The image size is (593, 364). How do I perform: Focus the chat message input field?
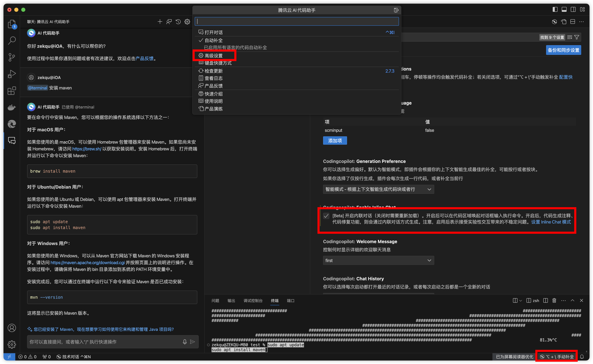click(105, 342)
